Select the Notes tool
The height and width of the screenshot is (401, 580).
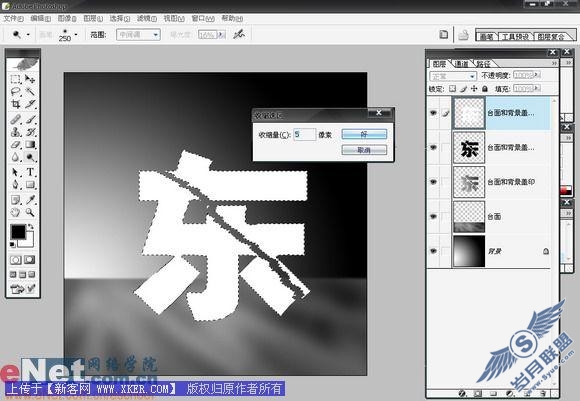(x=16, y=200)
